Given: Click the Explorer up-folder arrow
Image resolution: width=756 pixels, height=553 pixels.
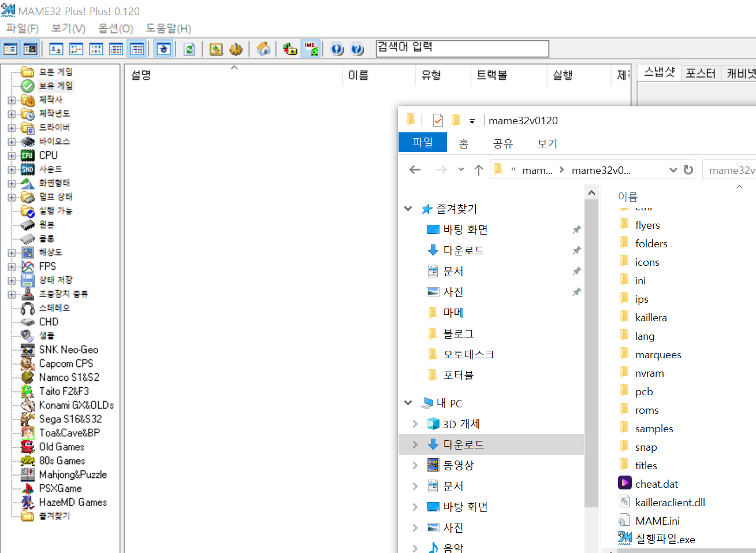Looking at the screenshot, I should coord(478,169).
